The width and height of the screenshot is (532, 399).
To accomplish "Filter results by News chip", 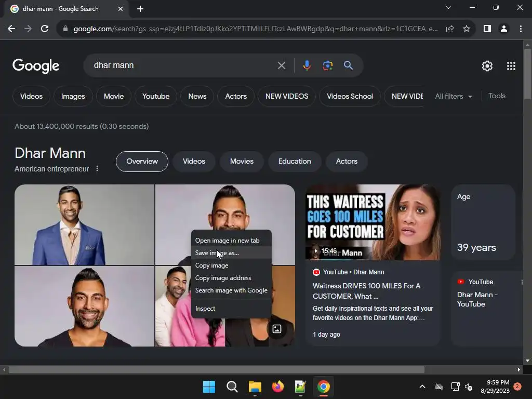I will click(x=197, y=96).
